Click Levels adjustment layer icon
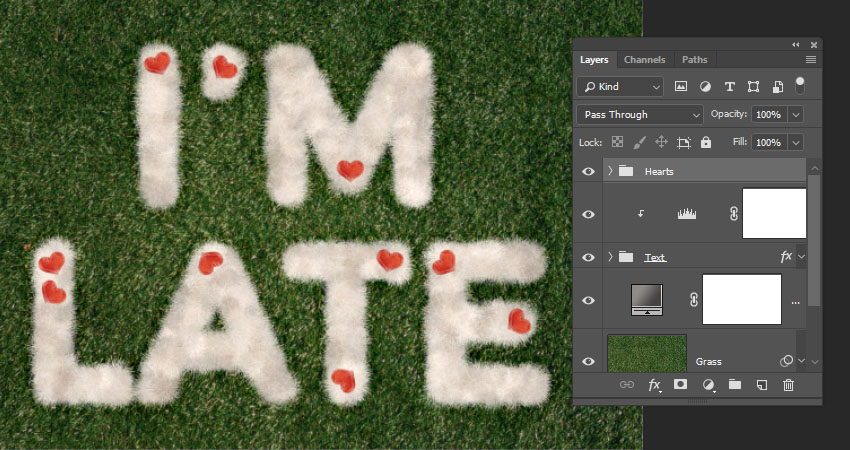This screenshot has width=850, height=450. [687, 214]
